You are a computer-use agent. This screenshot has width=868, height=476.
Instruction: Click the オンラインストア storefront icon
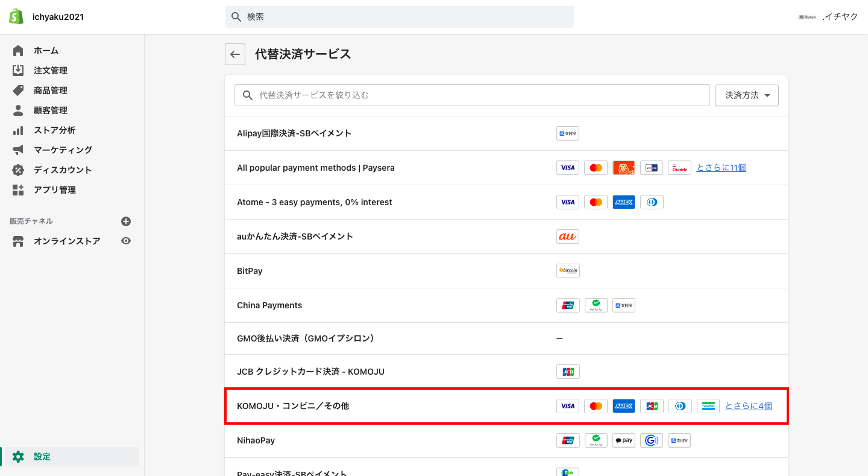18,241
